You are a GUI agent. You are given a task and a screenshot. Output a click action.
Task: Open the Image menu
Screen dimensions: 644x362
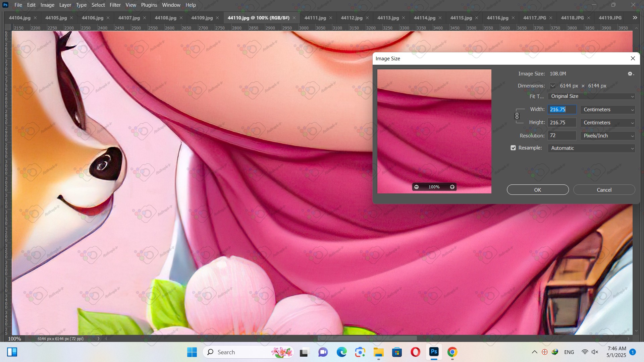(47, 5)
